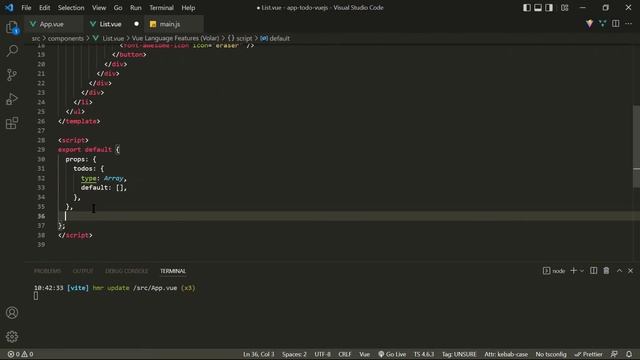Click Ln 36, Col 3 status entry
The image size is (640, 360).
coord(259,354)
